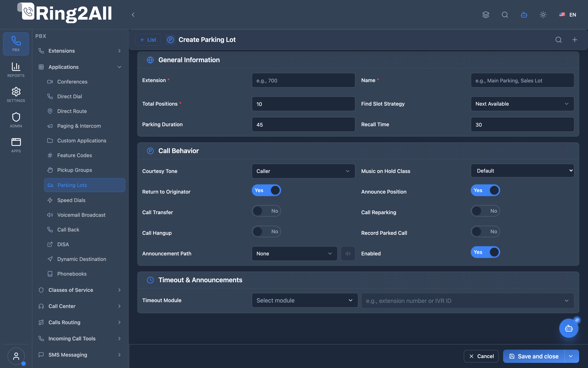Click the Cancel button
The image size is (588, 368).
coord(481,356)
